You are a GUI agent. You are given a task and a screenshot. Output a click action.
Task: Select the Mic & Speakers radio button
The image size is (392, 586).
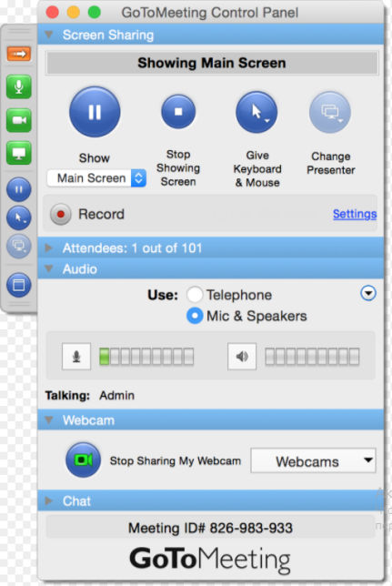click(195, 316)
